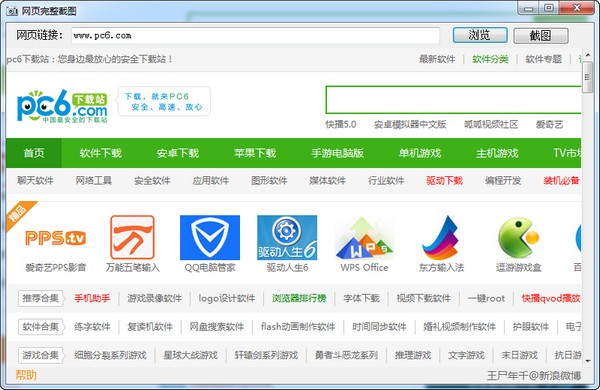Click the 爱奇艺 hot search link
Screen dimensions: 600x390
[549, 124]
